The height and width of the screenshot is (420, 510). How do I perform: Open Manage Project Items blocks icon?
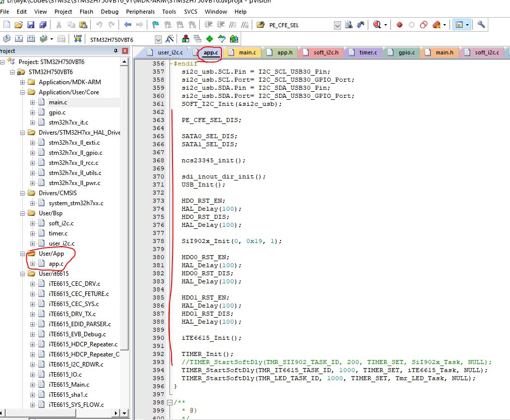[186, 39]
